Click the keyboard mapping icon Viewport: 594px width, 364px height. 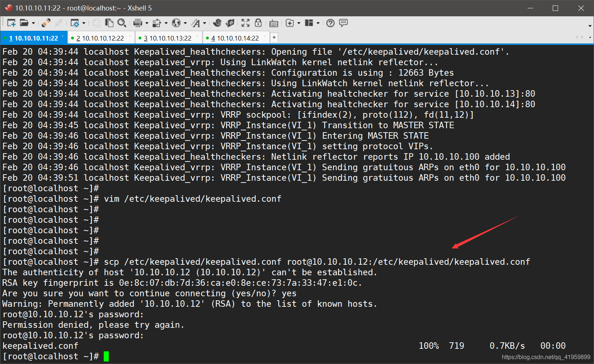click(274, 24)
